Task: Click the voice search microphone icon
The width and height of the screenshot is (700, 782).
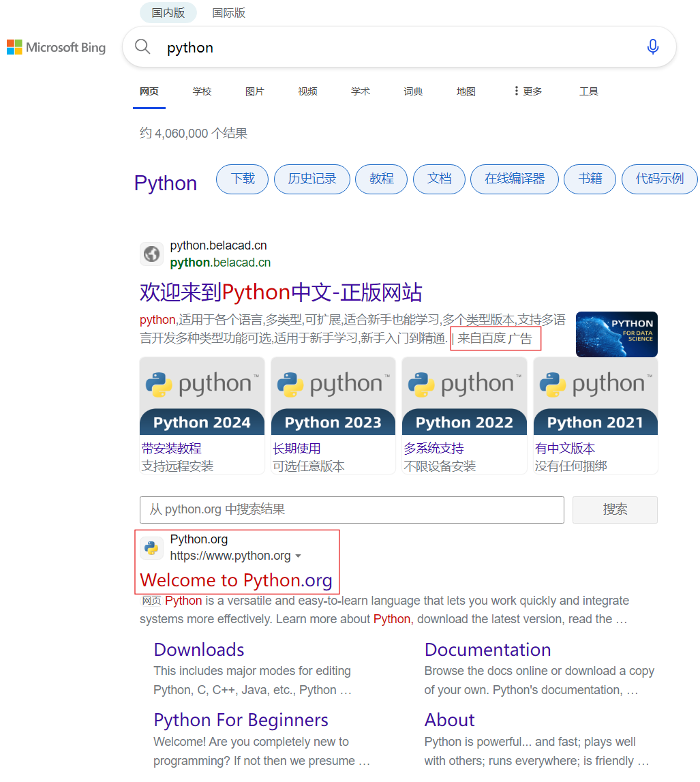Action: [653, 46]
